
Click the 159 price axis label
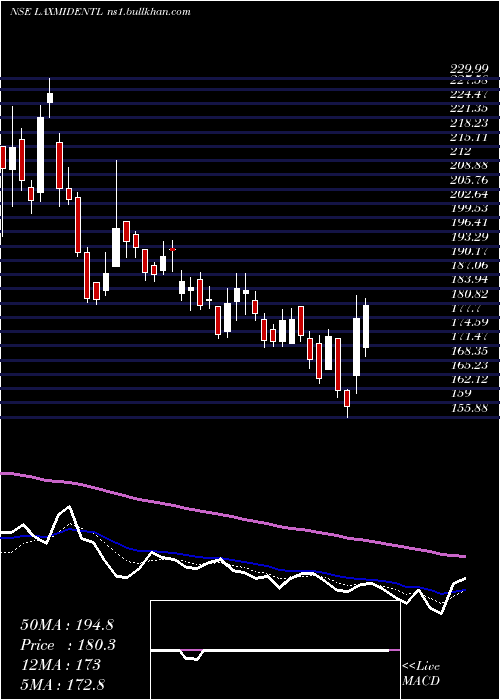(460, 393)
